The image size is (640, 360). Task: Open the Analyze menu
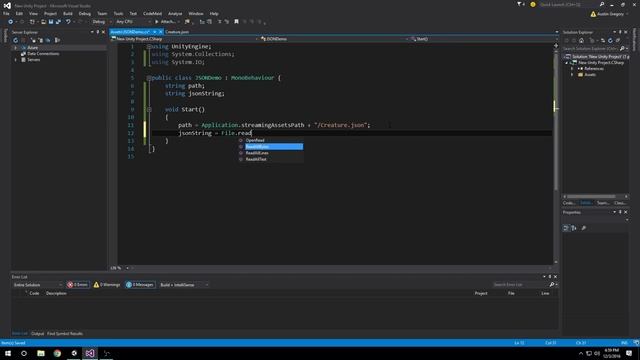pyautogui.click(x=175, y=13)
